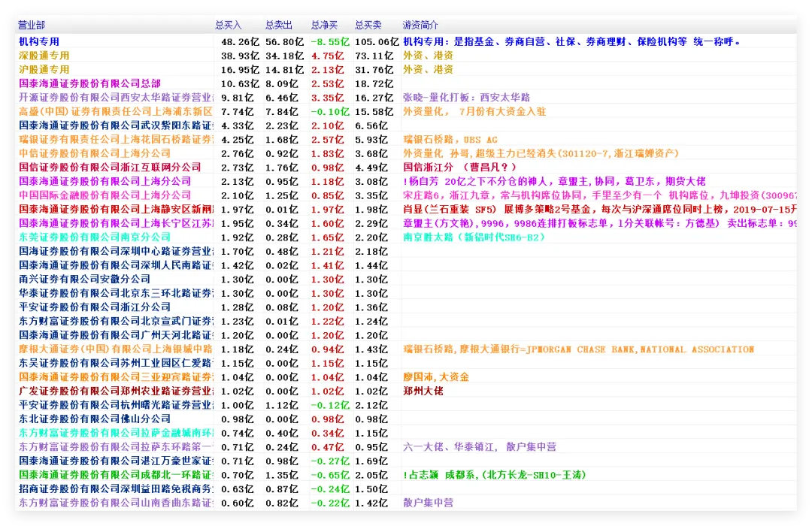
Task: Select 国海证券 深圳中心路 branch name
Action: point(116,251)
